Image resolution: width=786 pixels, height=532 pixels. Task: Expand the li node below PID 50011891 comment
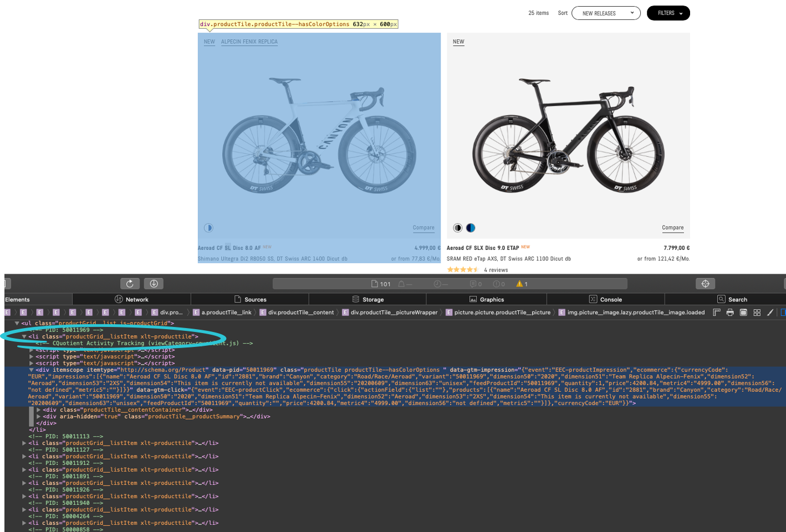(x=24, y=483)
